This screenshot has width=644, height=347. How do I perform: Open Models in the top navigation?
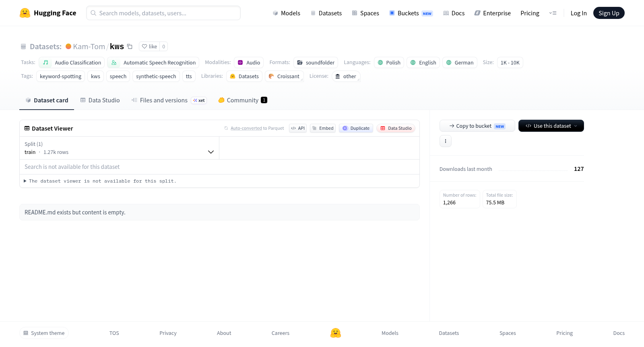click(x=286, y=13)
